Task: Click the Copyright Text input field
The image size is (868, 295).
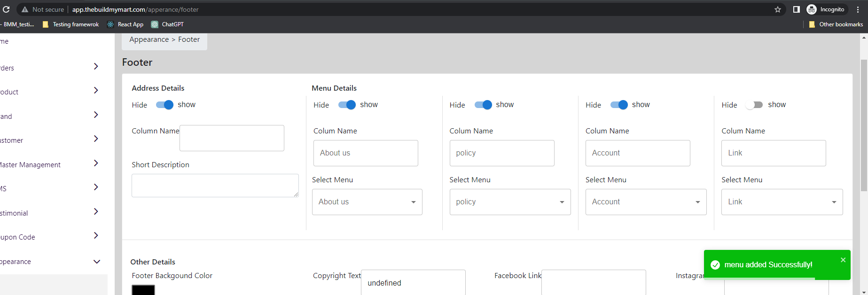Action: pyautogui.click(x=413, y=282)
